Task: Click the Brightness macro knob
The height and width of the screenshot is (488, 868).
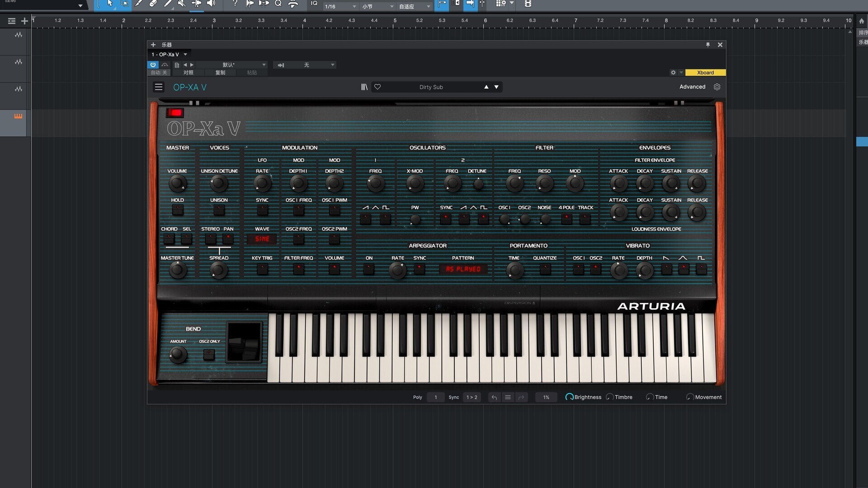Action: click(569, 397)
